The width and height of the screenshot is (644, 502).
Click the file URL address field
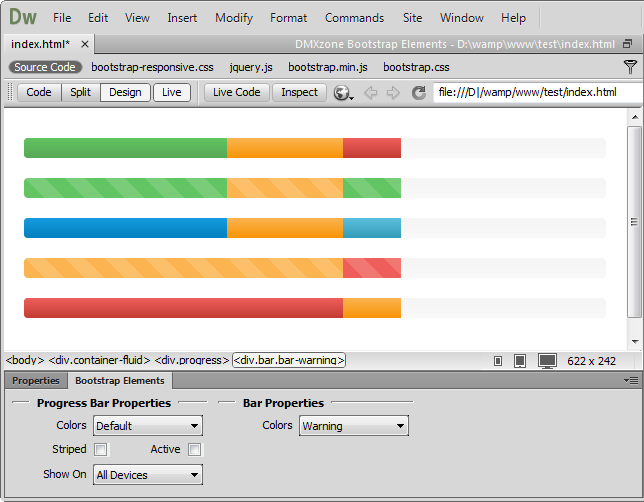pyautogui.click(x=538, y=92)
